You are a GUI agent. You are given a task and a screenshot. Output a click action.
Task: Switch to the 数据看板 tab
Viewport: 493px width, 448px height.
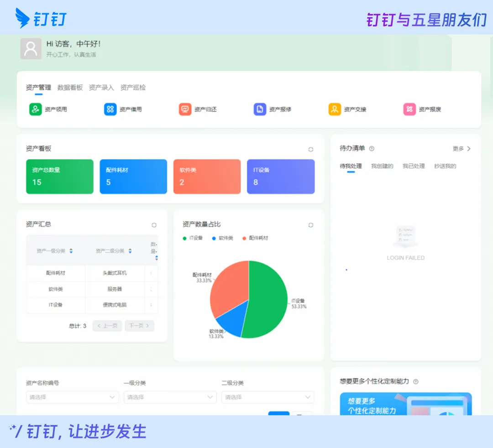[70, 87]
